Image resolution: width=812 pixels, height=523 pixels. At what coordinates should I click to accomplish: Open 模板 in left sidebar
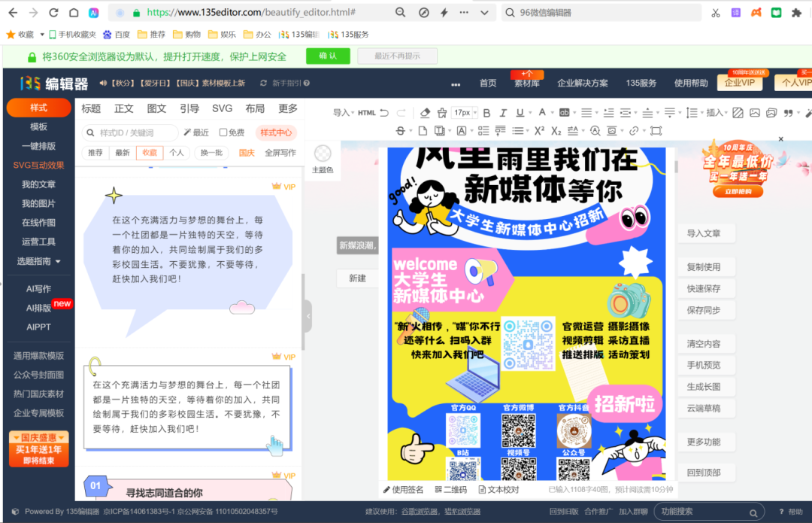(39, 126)
